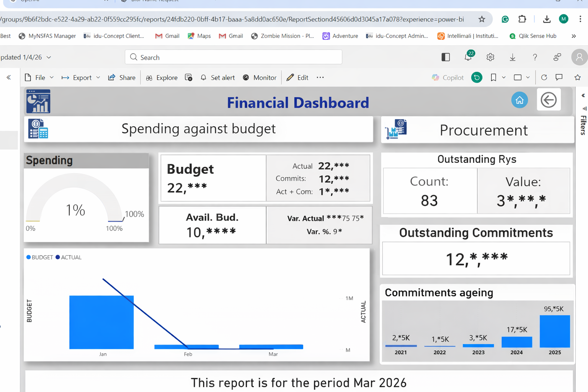Screen dimensions: 588x392
Task: Click the back arrow on the report page
Action: click(549, 100)
